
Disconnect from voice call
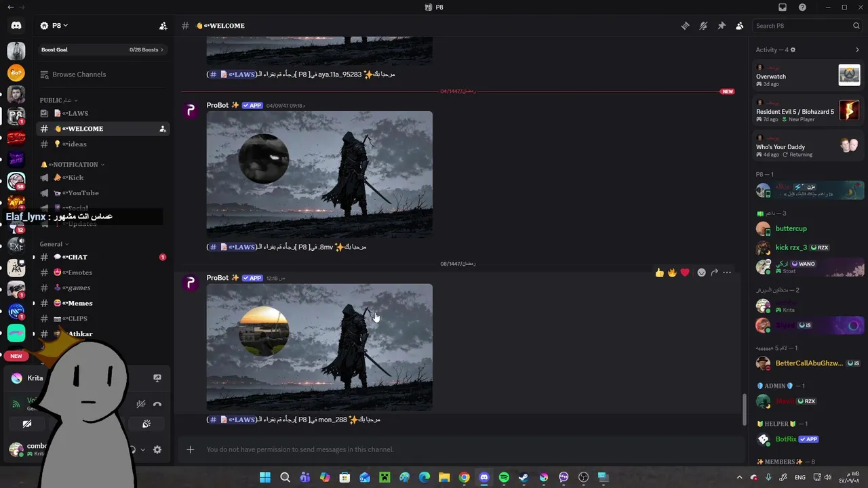157,404
